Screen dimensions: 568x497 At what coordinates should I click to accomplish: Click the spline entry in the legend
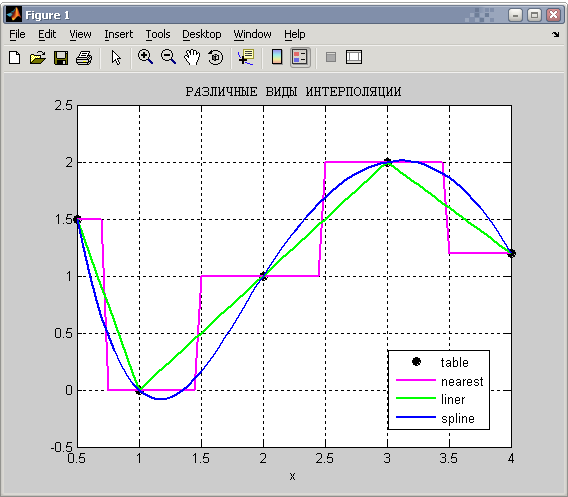click(458, 418)
